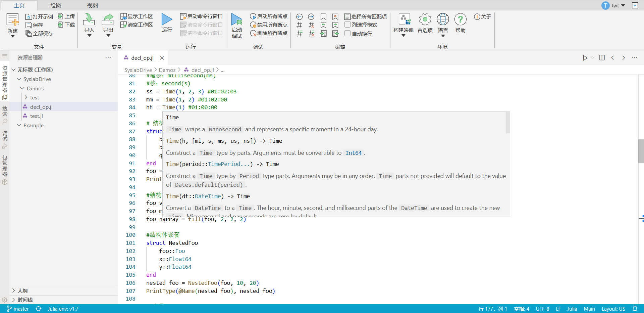Viewport: 644px width, 313px height.
Task: Click notification bell in status bar
Action: click(635, 309)
